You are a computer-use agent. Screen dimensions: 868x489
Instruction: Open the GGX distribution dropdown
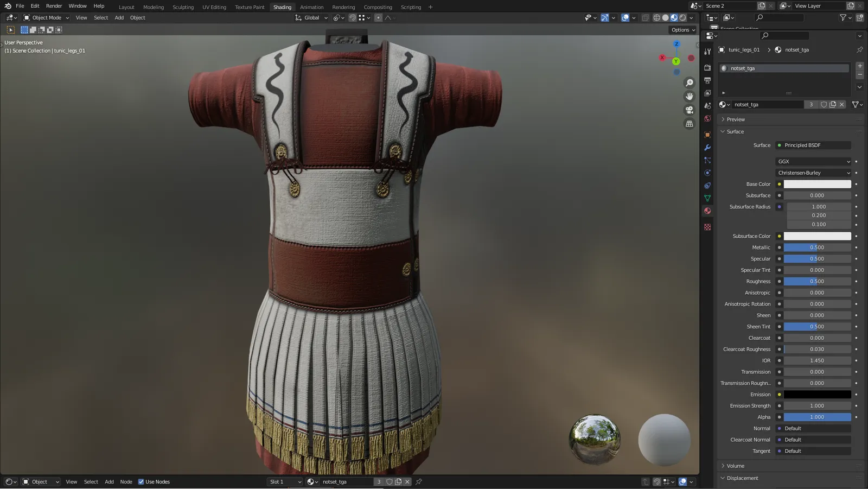(x=813, y=161)
